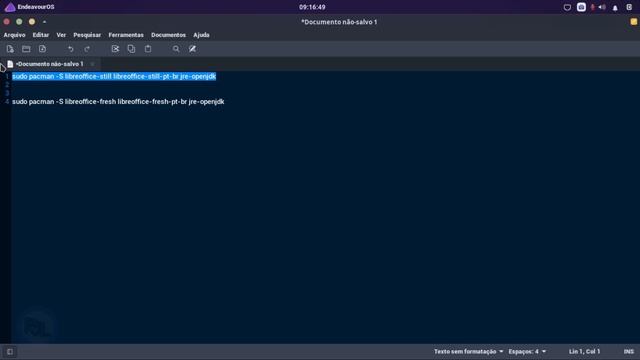This screenshot has height=360, width=640.
Task: Click the open file folder icon
Action: [26, 49]
